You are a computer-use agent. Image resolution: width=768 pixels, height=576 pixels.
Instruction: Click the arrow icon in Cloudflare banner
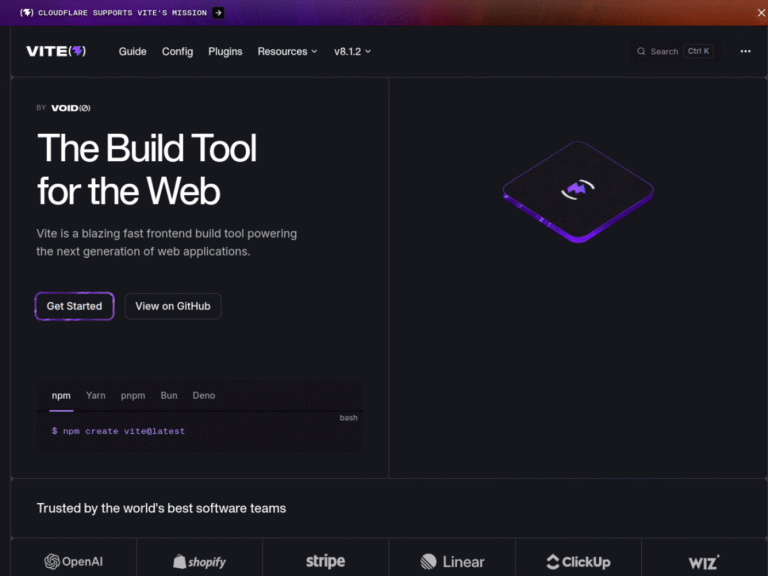pos(218,13)
